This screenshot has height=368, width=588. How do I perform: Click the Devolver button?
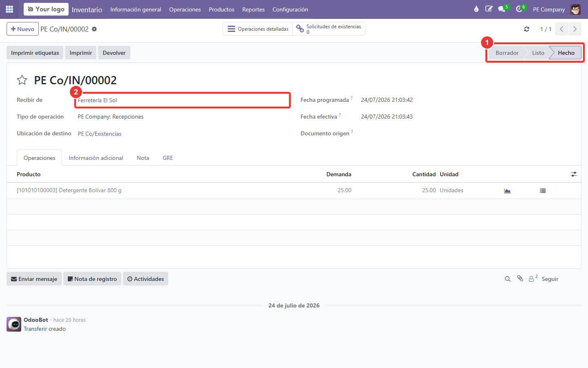114,53
